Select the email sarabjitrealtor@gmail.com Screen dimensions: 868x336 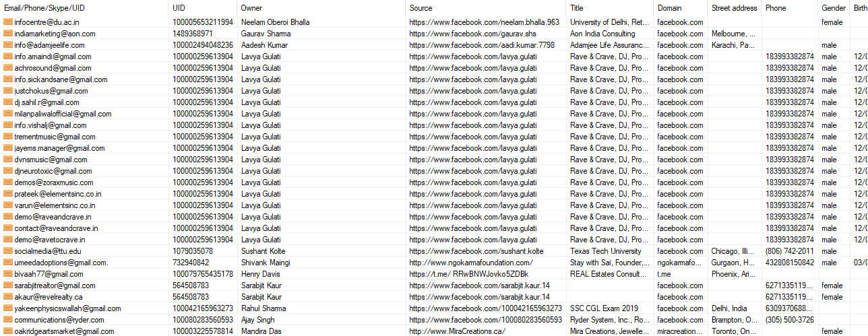[55, 285]
